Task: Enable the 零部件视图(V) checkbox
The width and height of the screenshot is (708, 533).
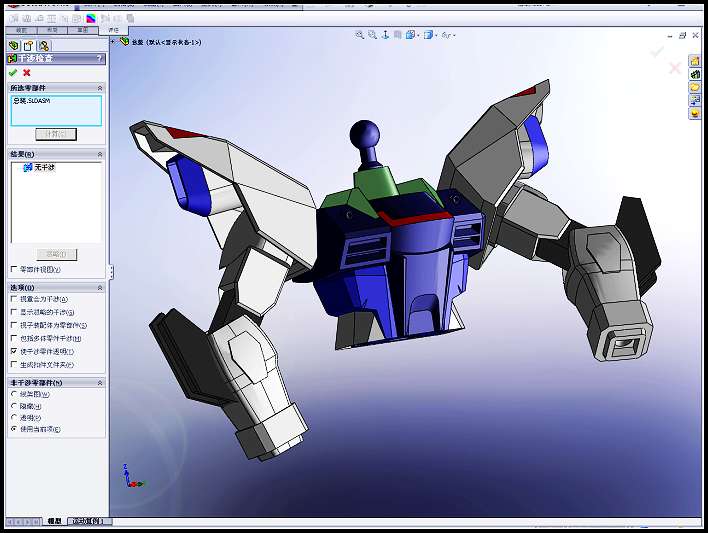Action: pyautogui.click(x=14, y=269)
